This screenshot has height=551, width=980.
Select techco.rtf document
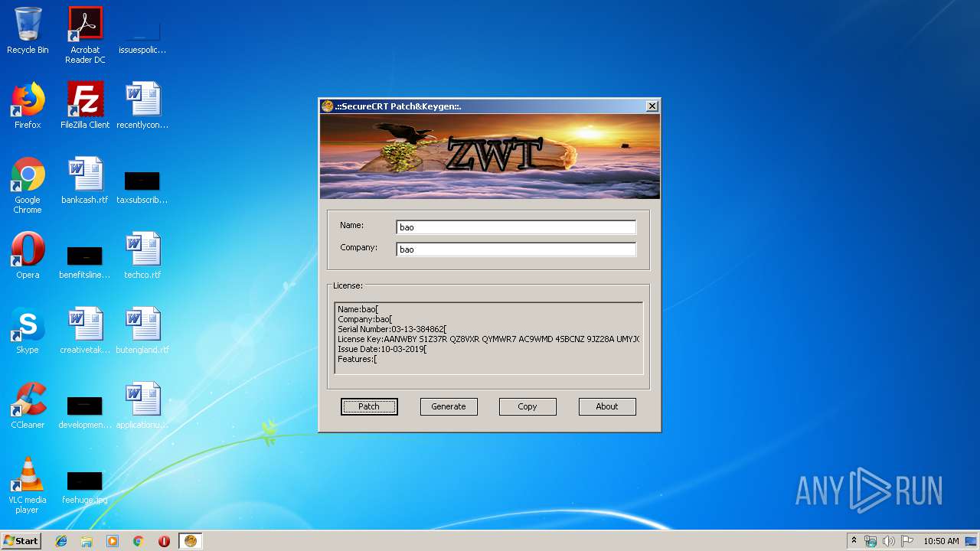tap(142, 256)
